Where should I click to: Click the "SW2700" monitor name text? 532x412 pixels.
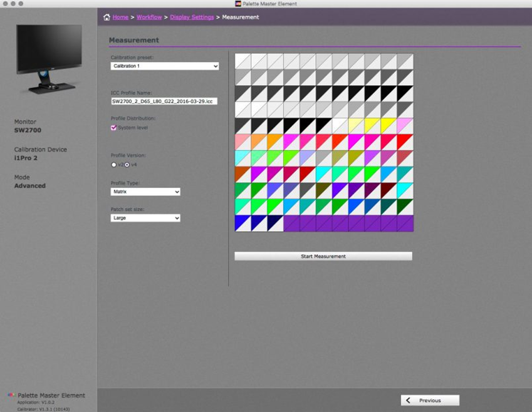pos(28,130)
